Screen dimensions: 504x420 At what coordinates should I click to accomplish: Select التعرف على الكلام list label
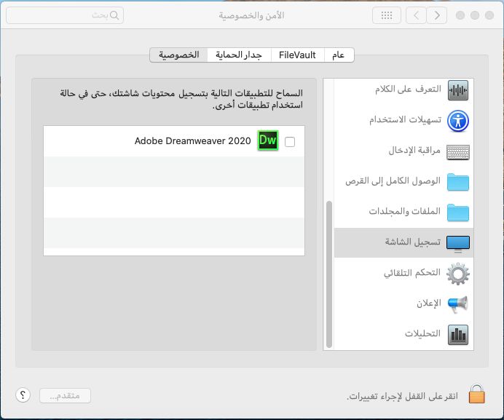(x=408, y=90)
